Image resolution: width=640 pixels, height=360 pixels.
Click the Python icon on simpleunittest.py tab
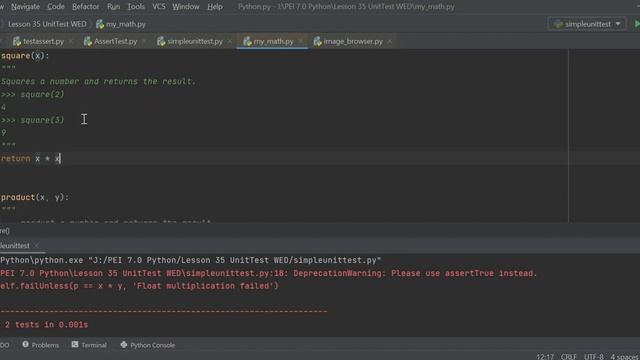161,41
